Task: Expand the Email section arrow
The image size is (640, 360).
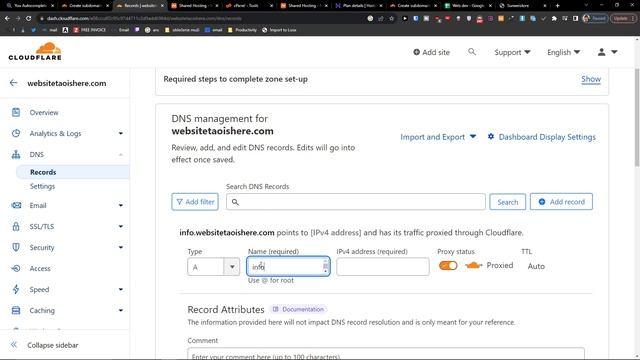Action: pyautogui.click(x=121, y=205)
